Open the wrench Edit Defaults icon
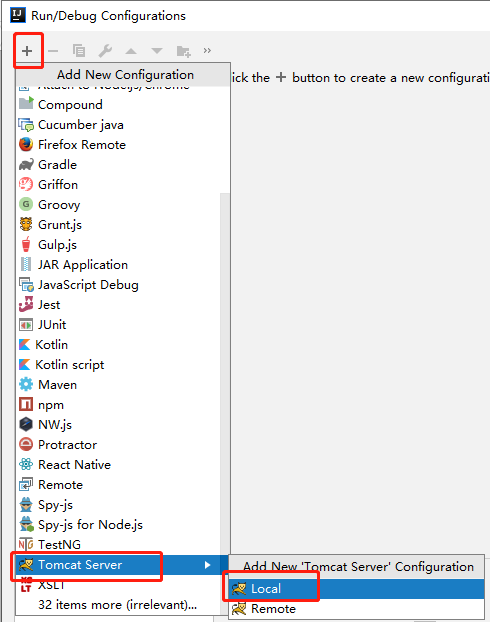This screenshot has width=490, height=622. click(105, 50)
